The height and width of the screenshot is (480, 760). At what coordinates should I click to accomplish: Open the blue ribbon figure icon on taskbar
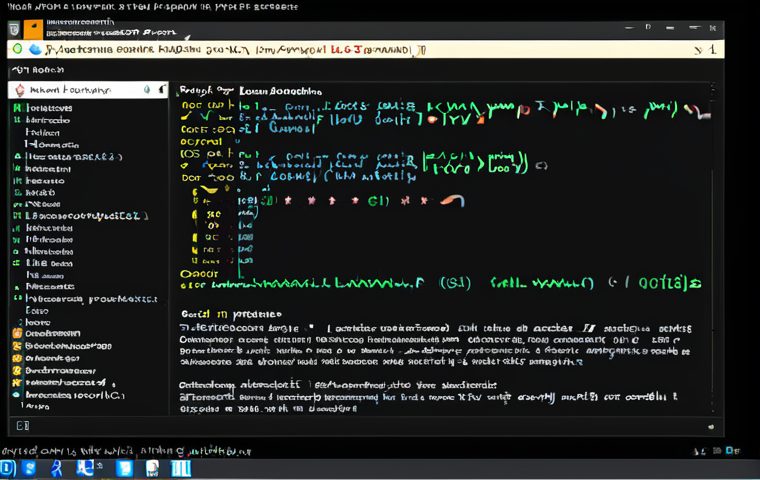coord(57,468)
